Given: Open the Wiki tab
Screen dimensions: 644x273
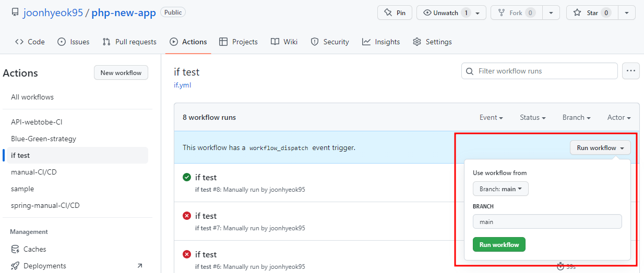Looking at the screenshot, I should (x=284, y=42).
